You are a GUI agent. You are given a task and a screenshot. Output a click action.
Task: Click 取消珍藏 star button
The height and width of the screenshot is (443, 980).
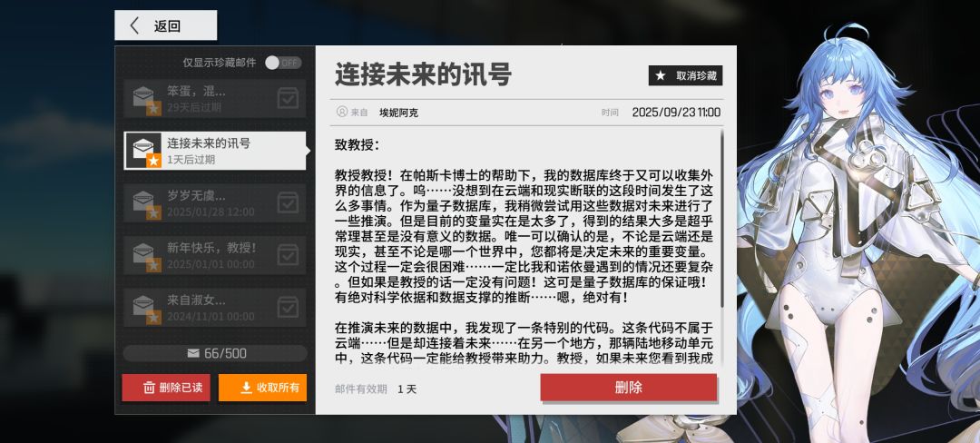coord(686,75)
